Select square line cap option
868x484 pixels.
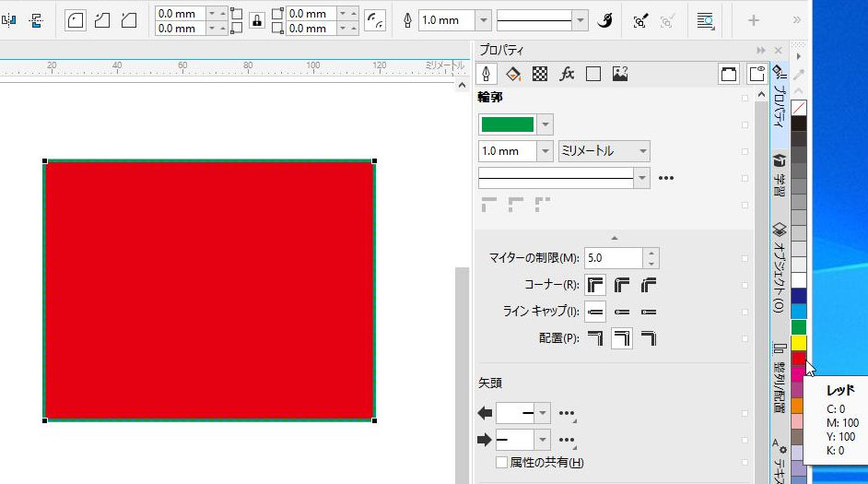(595, 312)
